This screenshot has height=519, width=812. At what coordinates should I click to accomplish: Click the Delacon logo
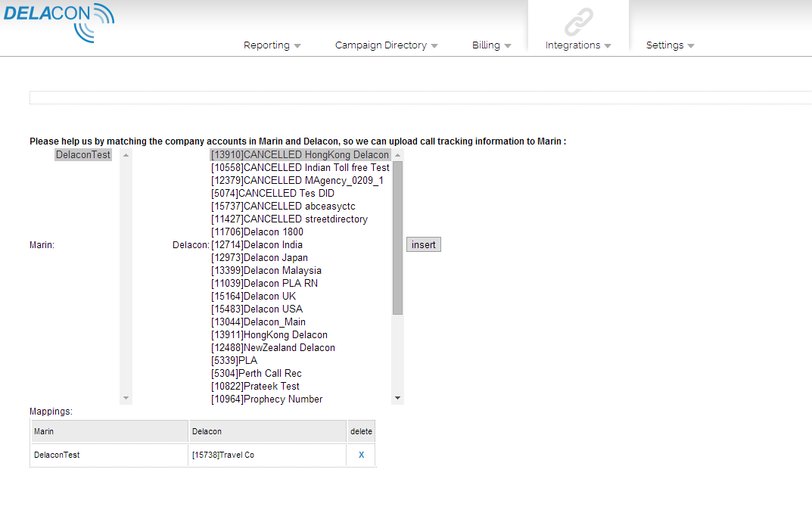[x=59, y=23]
